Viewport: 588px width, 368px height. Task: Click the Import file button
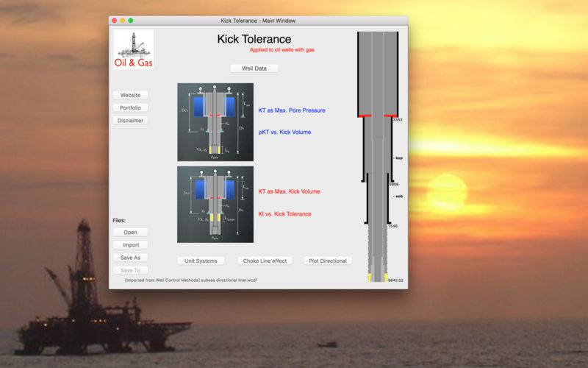point(130,245)
